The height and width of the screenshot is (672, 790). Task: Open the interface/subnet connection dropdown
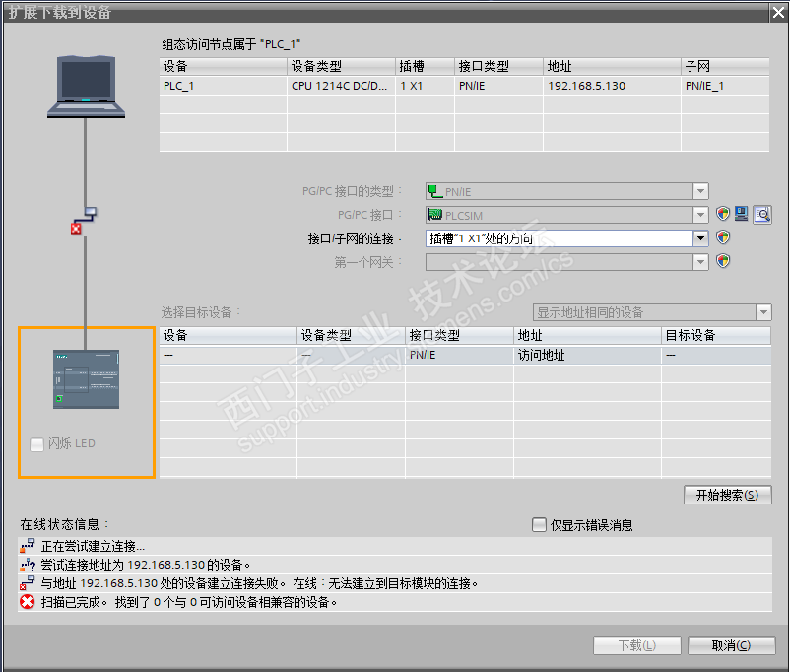pyautogui.click(x=700, y=238)
